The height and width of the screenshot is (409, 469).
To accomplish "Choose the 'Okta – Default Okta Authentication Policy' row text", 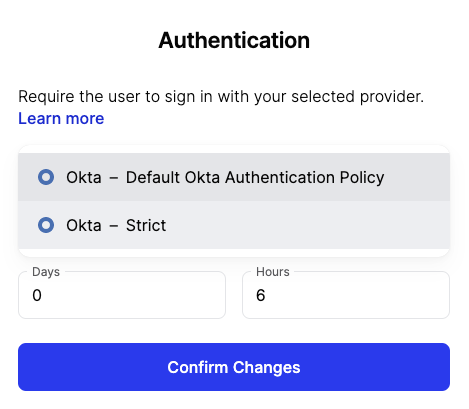I will (225, 177).
